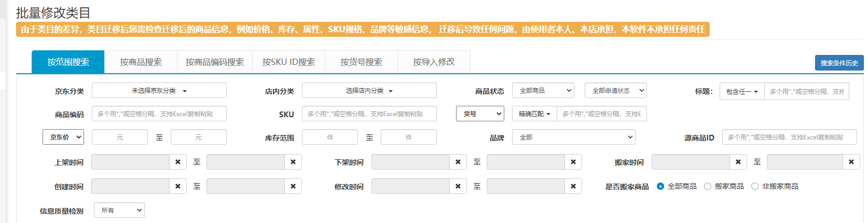Clear the 修改时间 end date field

click(x=573, y=187)
